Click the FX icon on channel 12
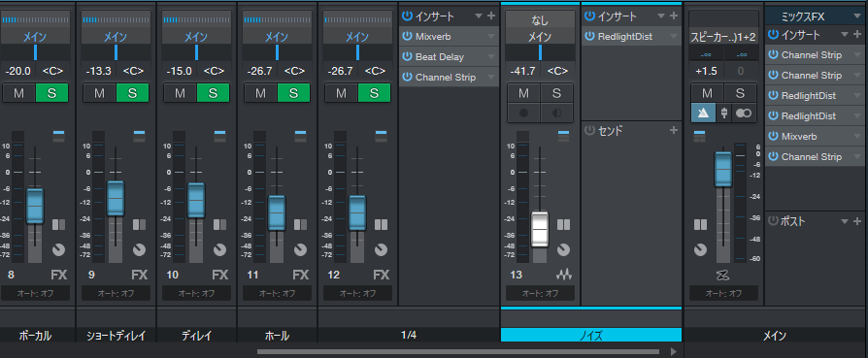Viewport: 868px width, 358px height. (x=382, y=275)
